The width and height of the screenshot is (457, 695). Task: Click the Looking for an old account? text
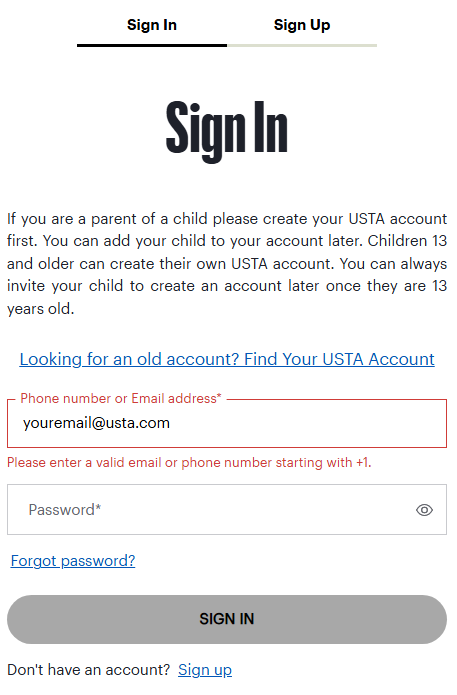(x=129, y=359)
